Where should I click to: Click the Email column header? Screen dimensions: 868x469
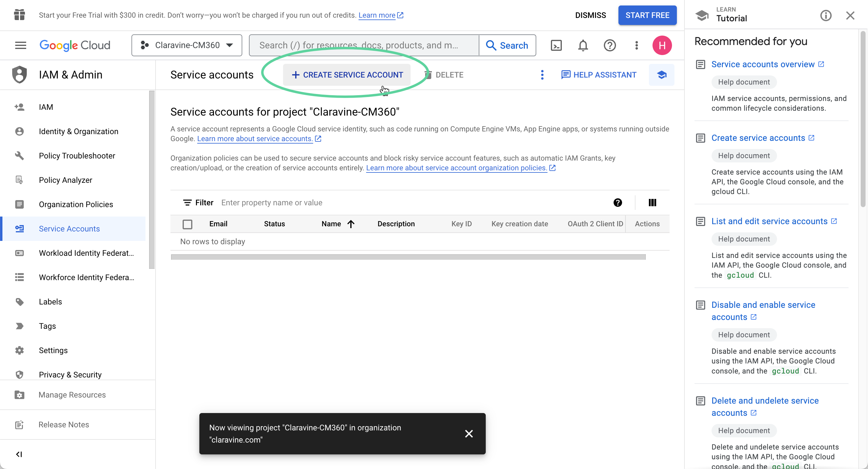218,224
